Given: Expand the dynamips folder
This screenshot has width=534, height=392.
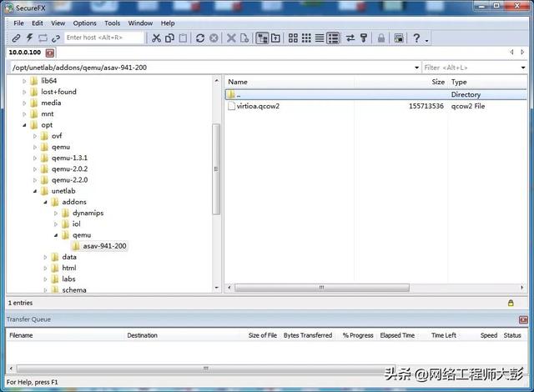Looking at the screenshot, I should pos(56,213).
